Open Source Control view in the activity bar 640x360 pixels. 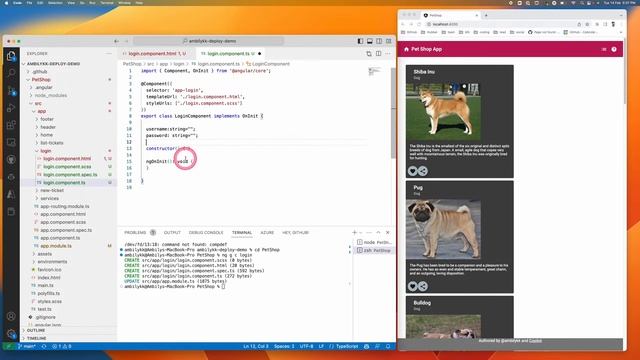click(11, 91)
